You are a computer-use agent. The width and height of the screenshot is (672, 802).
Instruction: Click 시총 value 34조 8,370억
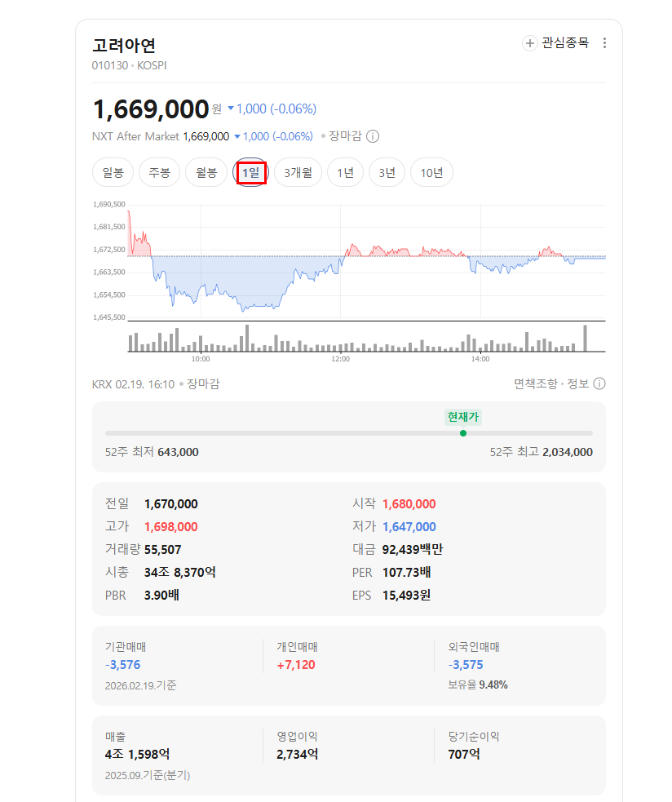(x=180, y=573)
